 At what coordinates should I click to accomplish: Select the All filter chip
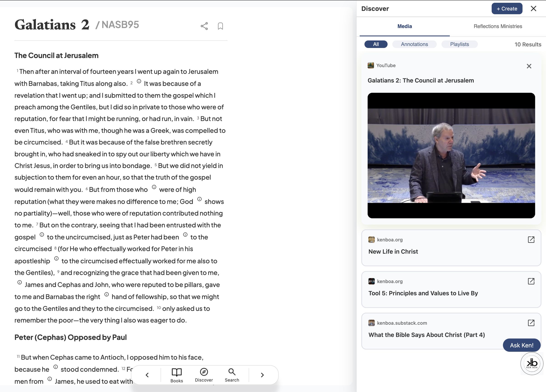point(376,44)
